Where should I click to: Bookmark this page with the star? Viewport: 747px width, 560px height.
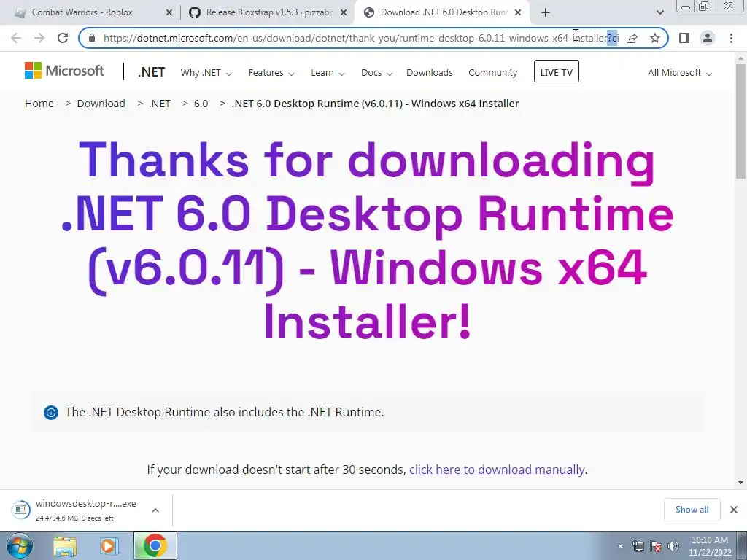[655, 38]
